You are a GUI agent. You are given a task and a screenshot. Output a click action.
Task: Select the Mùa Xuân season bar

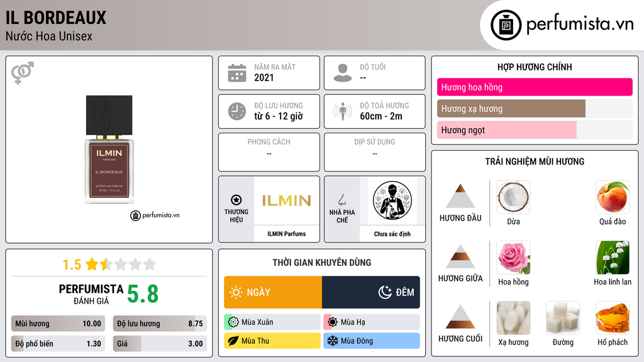[272, 322]
